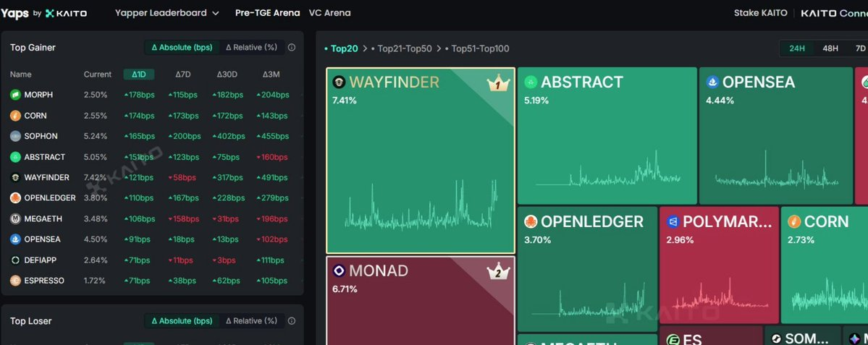Click MONAD rank 2 crown badge
This screenshot has width=868, height=345.
coord(497,272)
